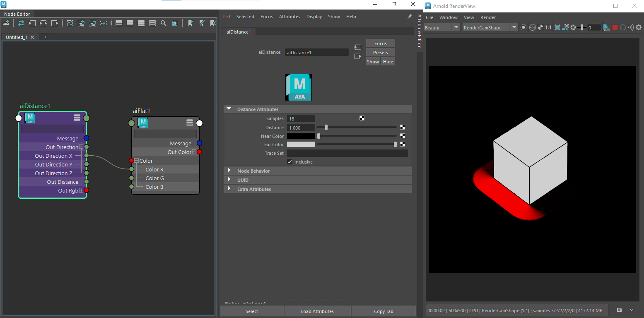Click the Select button at bottom

tap(252, 311)
